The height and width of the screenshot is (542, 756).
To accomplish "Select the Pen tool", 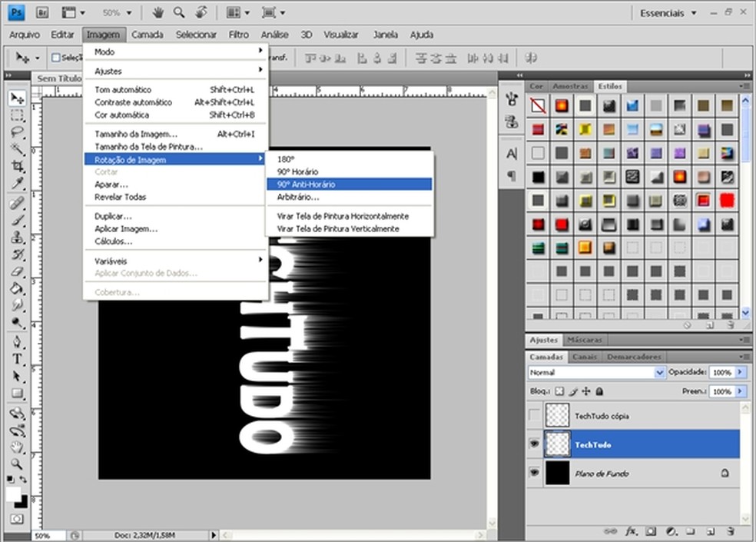I will 17,342.
